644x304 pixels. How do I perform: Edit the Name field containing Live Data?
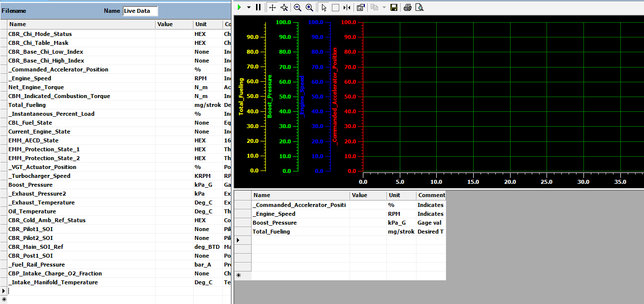click(140, 11)
